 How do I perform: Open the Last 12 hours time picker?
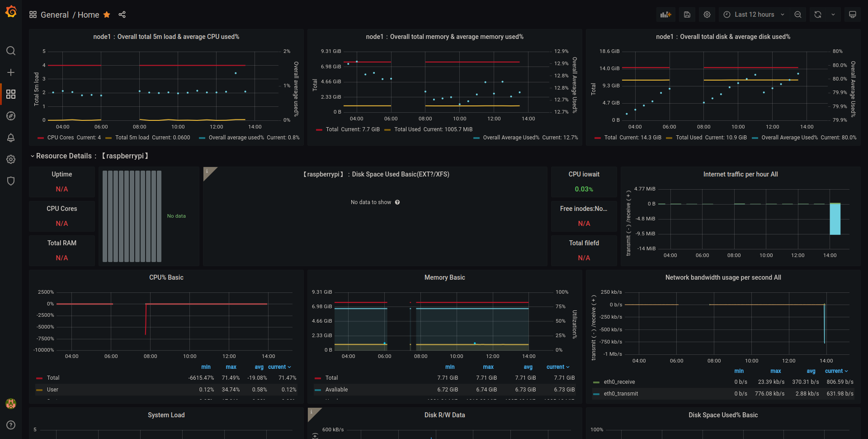(754, 14)
